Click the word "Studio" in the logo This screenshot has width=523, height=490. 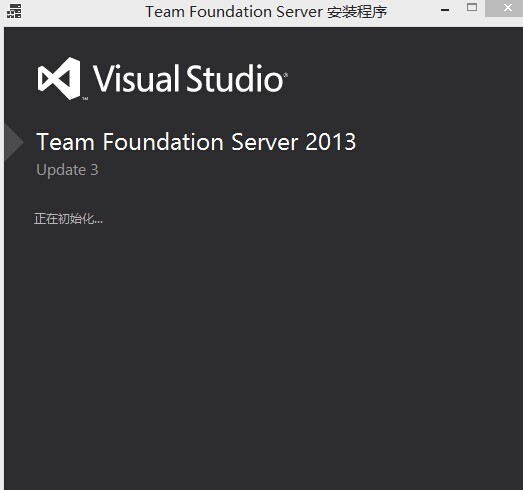(x=235, y=78)
